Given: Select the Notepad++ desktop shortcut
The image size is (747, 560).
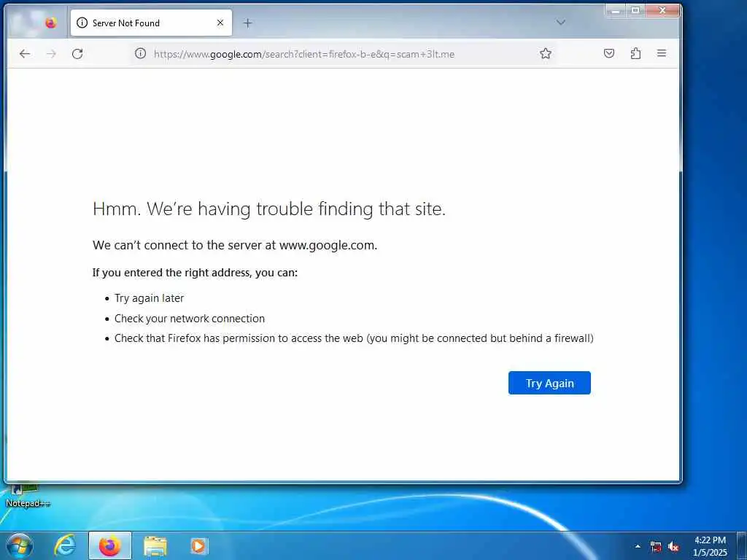Looking at the screenshot, I should click(27, 496).
